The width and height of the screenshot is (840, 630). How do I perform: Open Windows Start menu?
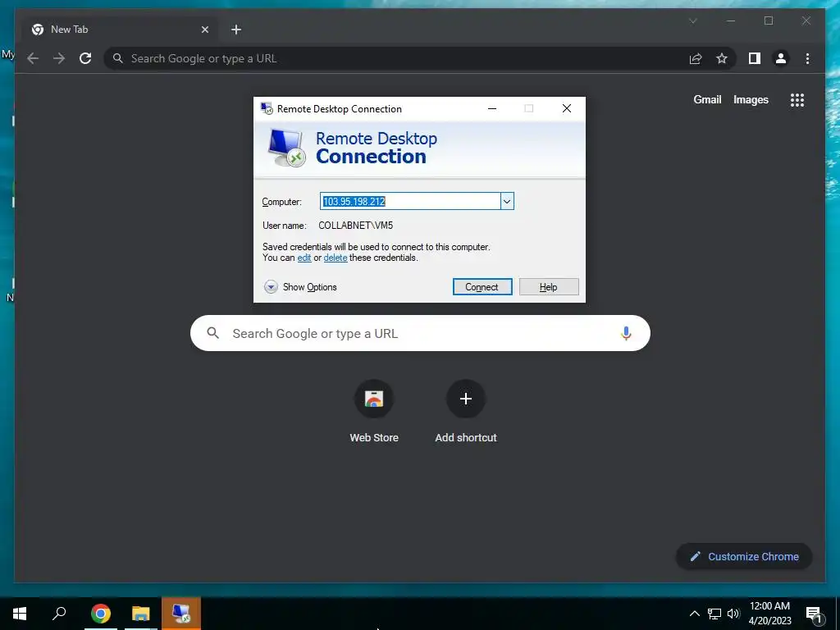pos(20,614)
